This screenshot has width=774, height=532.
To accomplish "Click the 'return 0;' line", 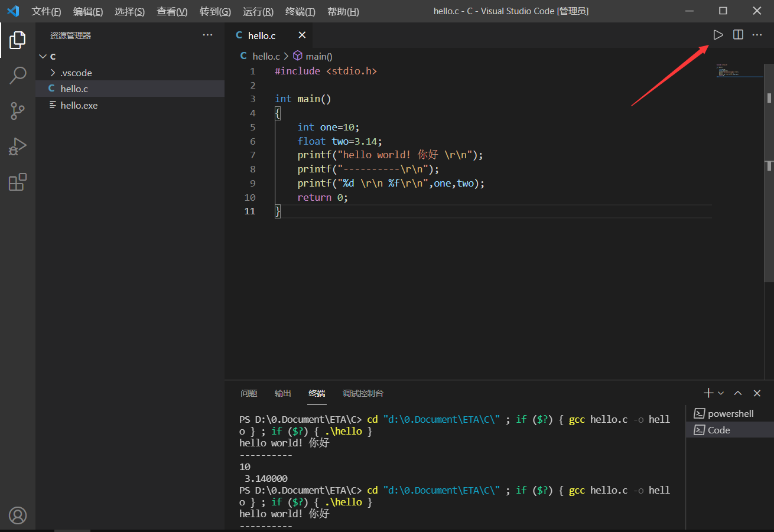I will pos(323,197).
